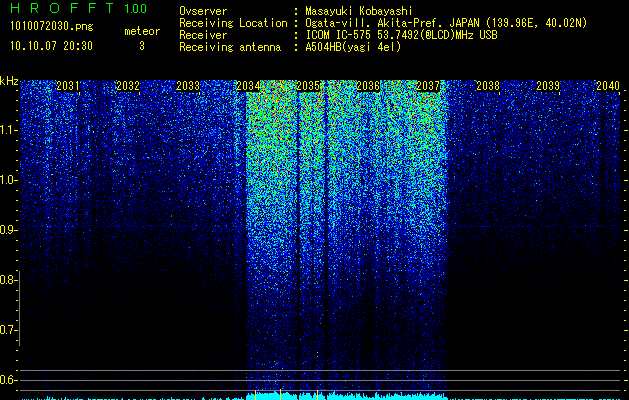Click the HROFFT program title text
This screenshot has width=629, height=400.
click(62, 8)
